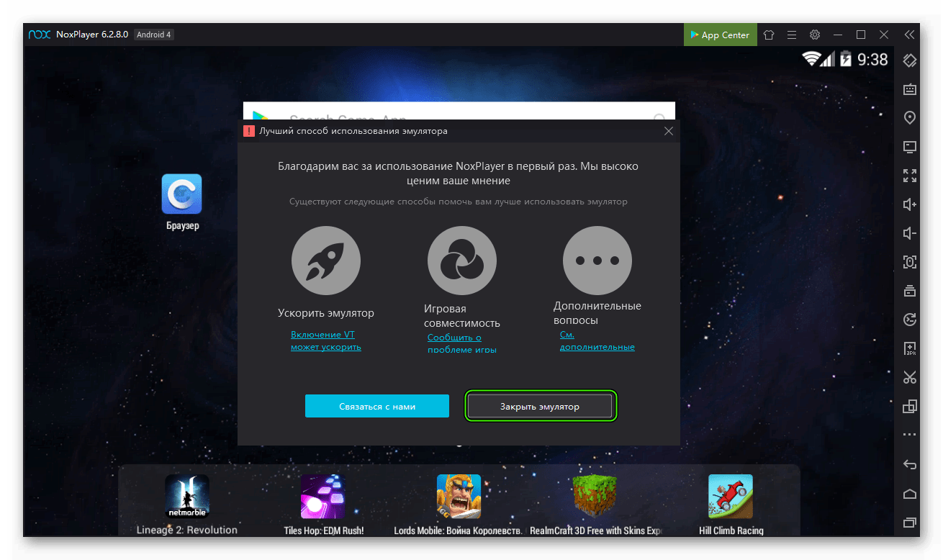Click the circular arrows sidebar icon

click(909, 320)
